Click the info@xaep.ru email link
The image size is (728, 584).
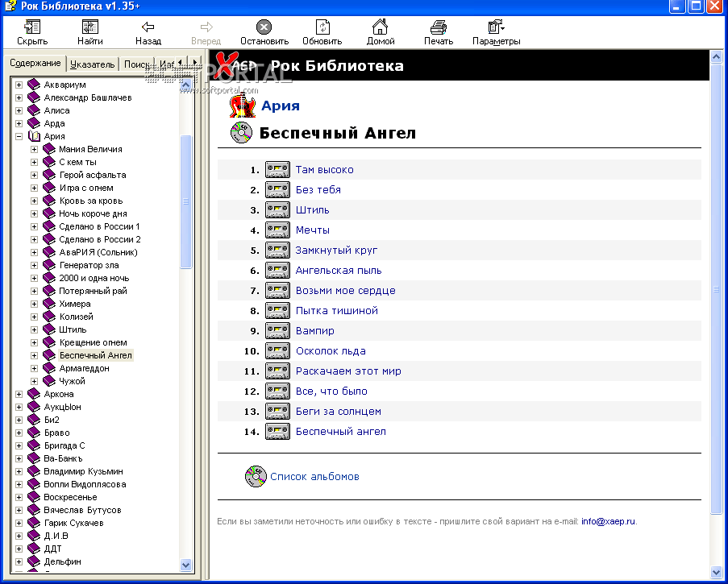pyautogui.click(x=608, y=521)
